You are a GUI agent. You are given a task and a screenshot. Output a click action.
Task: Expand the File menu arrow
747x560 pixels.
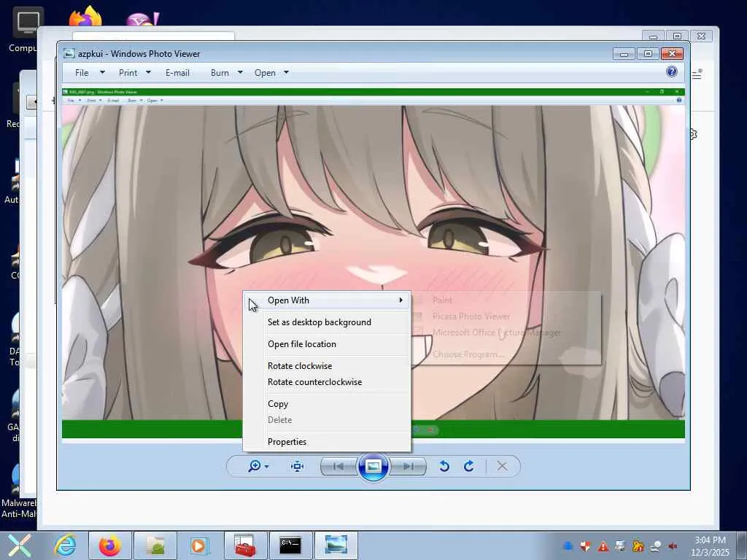(102, 72)
